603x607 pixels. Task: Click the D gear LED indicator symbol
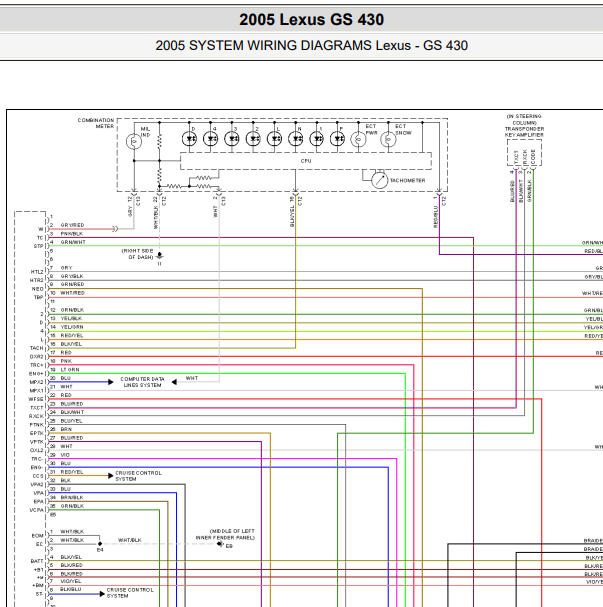coord(189,139)
